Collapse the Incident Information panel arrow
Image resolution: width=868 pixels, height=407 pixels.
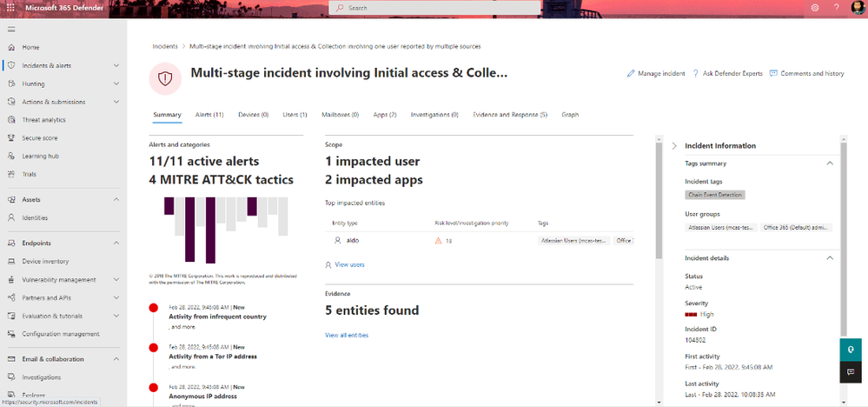click(x=674, y=145)
